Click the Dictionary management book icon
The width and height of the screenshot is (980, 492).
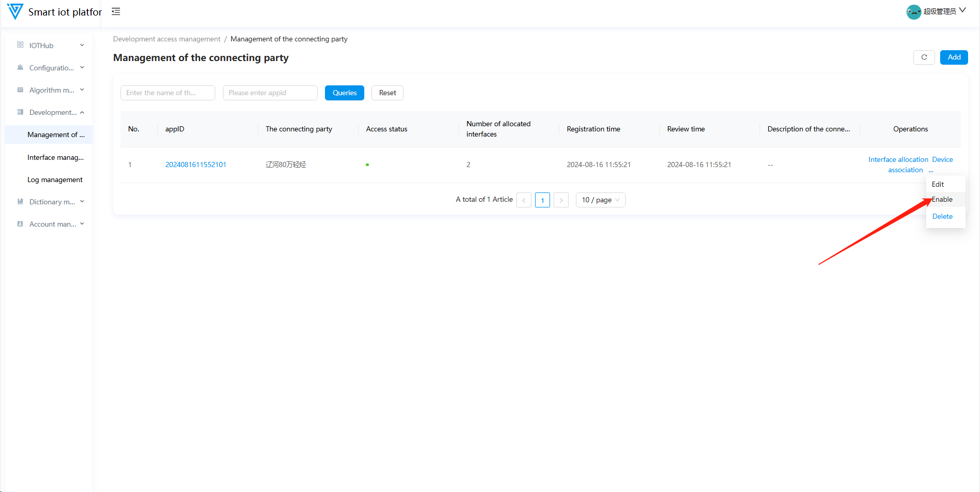(x=20, y=202)
